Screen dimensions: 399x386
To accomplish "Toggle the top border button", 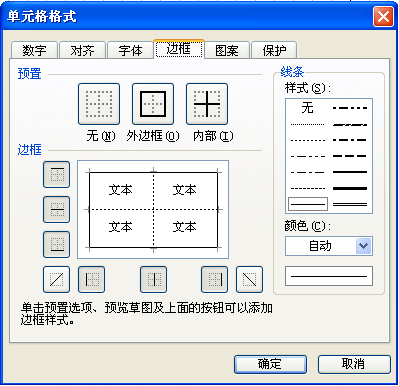I will coord(57,174).
